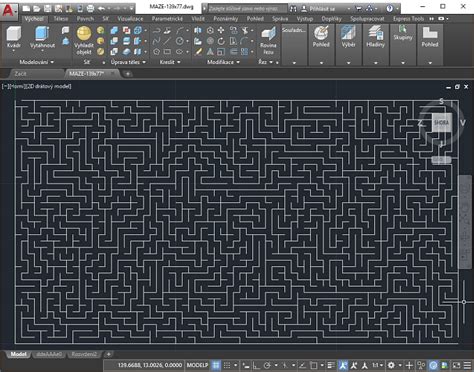474x372 pixels.
Task: Open the Rovina řezu section plane tool
Action: [x=268, y=41]
